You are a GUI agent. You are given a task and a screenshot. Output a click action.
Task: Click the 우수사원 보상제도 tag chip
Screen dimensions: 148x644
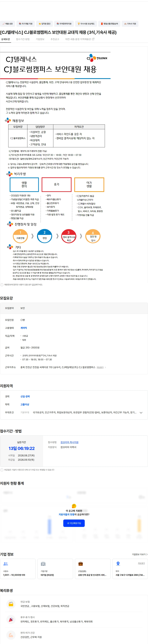[x=86, y=24]
